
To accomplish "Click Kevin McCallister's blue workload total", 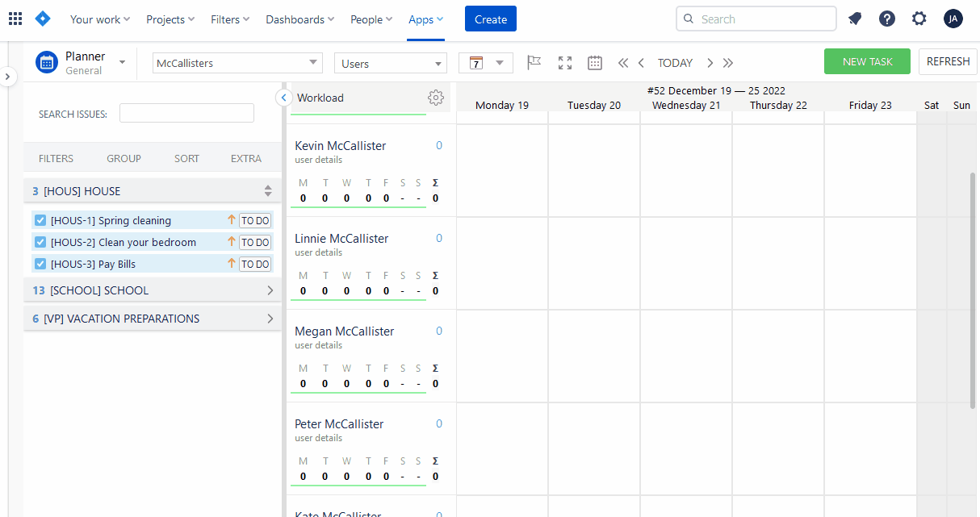I will 439,146.
